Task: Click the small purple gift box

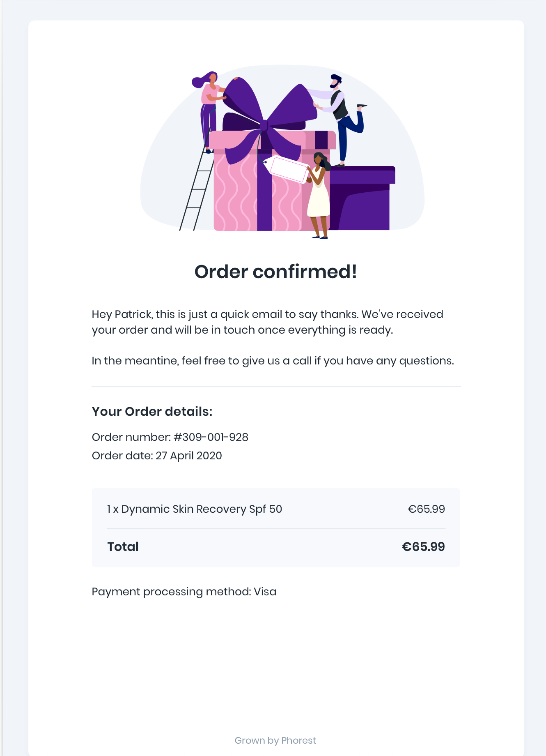Action: pos(360,198)
